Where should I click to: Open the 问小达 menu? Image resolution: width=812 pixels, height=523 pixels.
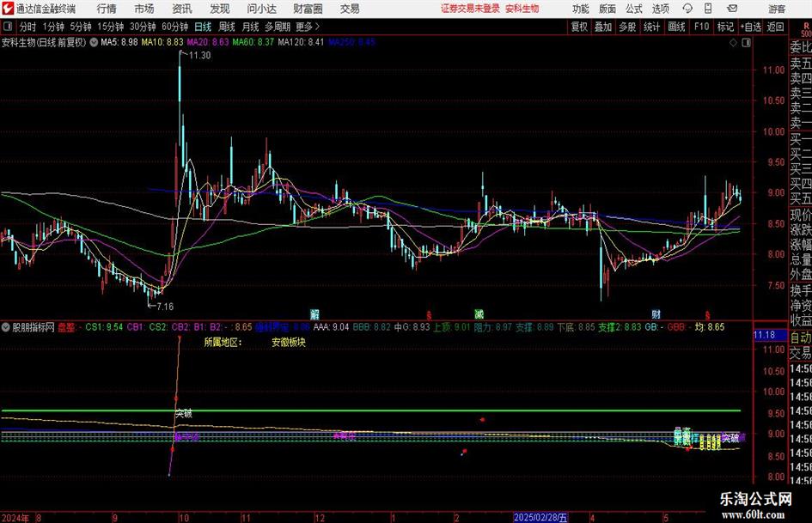click(261, 9)
